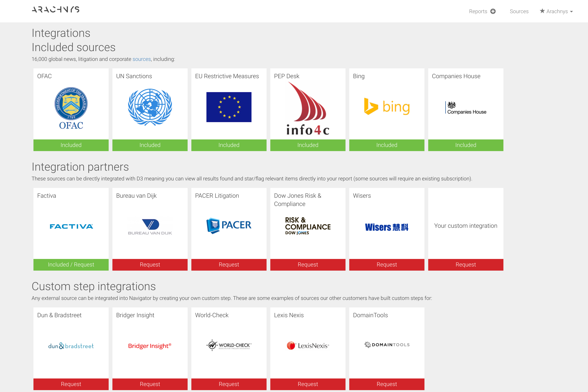Click the PACER logo
588x392 pixels.
(x=229, y=225)
